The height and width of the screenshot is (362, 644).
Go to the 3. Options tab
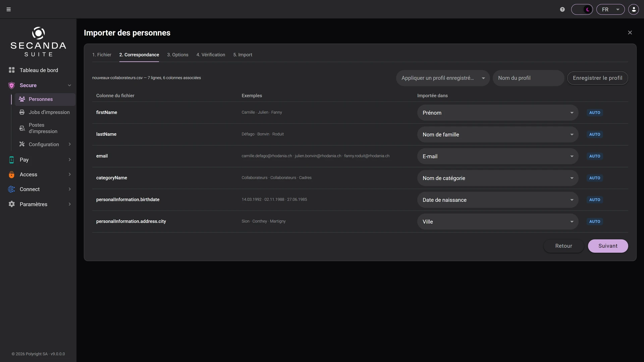tap(178, 55)
